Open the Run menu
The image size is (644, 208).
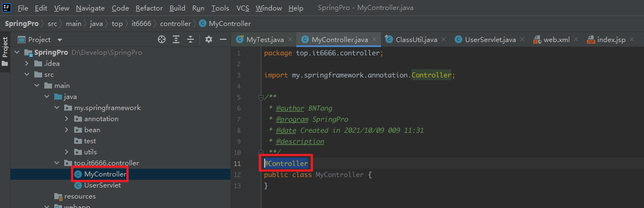[198, 8]
